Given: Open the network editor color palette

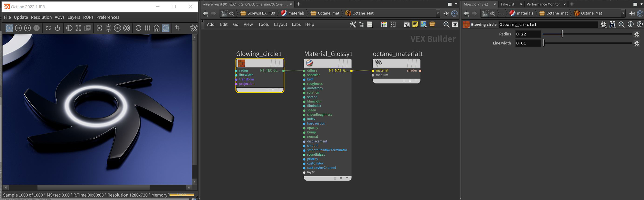Looking at the screenshot, I should (384, 25).
